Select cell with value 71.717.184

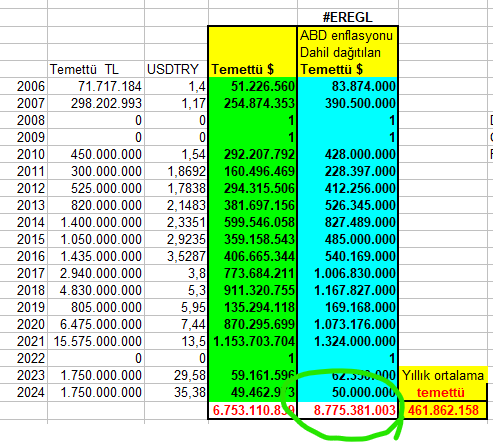click(x=96, y=86)
